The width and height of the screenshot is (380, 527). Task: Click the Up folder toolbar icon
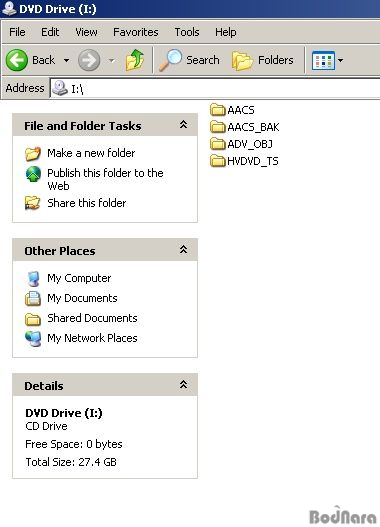click(x=135, y=60)
